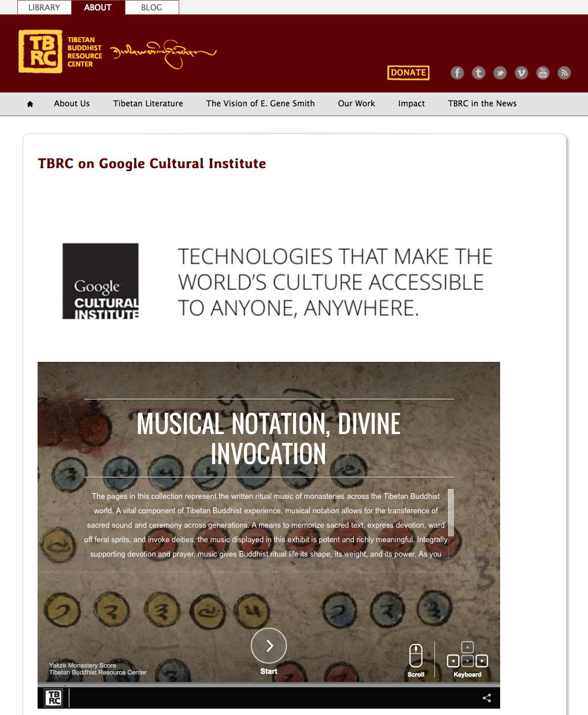The height and width of the screenshot is (715, 588).
Task: Switch to the BLOG tab
Action: coord(151,8)
